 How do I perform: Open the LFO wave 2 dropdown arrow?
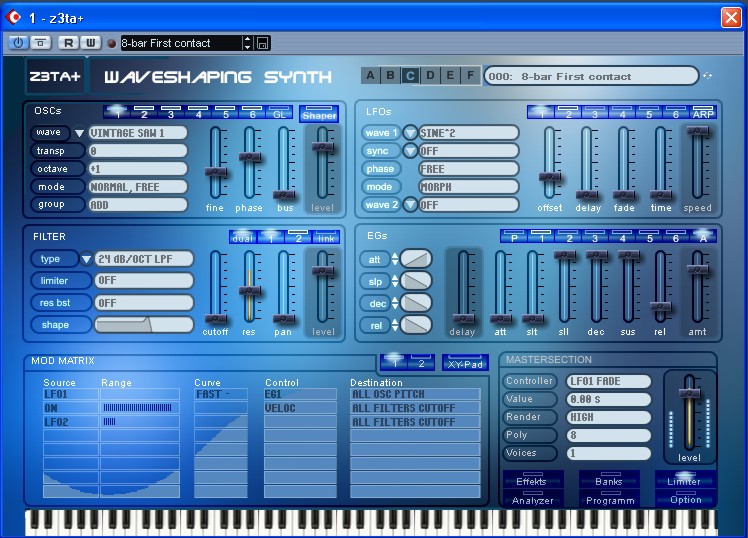click(x=410, y=205)
